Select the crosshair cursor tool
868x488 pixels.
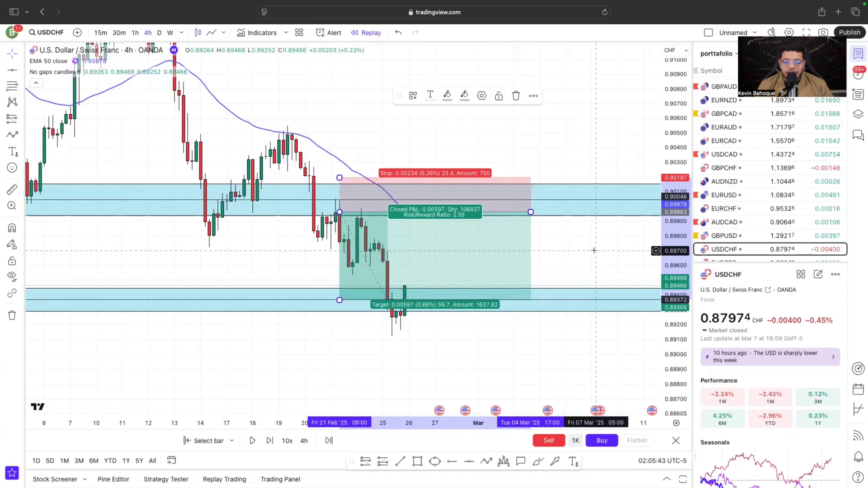[x=12, y=54]
